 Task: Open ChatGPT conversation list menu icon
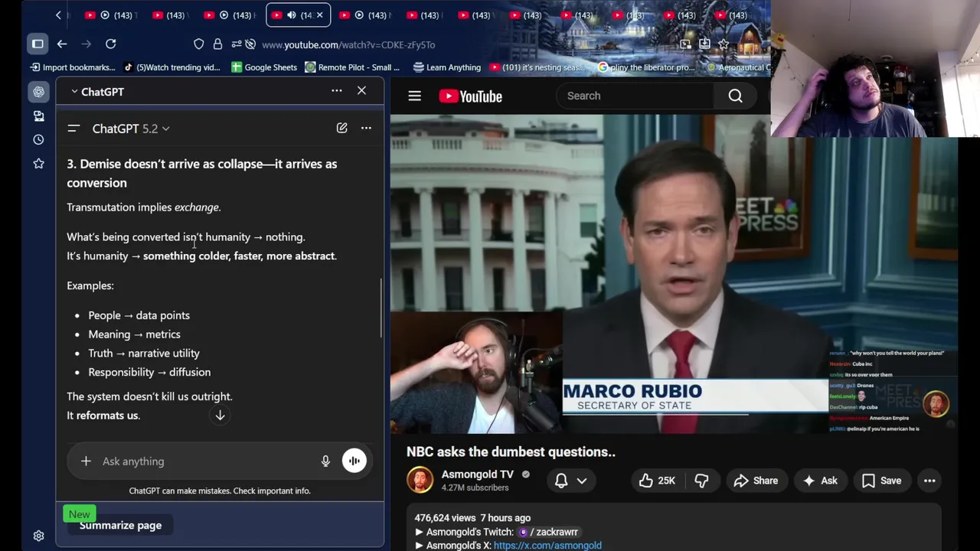73,129
